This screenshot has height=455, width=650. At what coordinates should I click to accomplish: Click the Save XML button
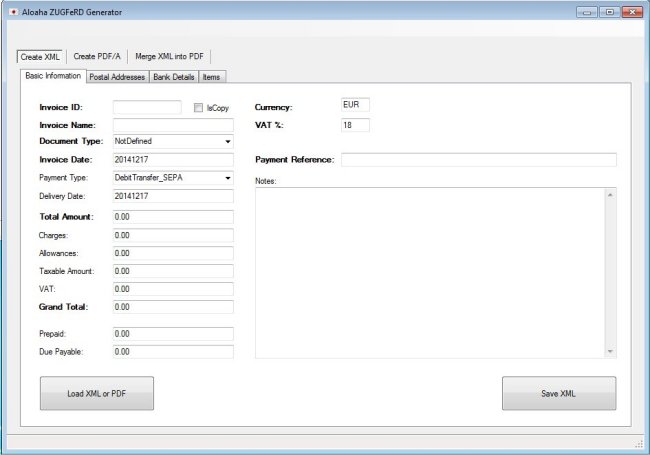pos(559,393)
